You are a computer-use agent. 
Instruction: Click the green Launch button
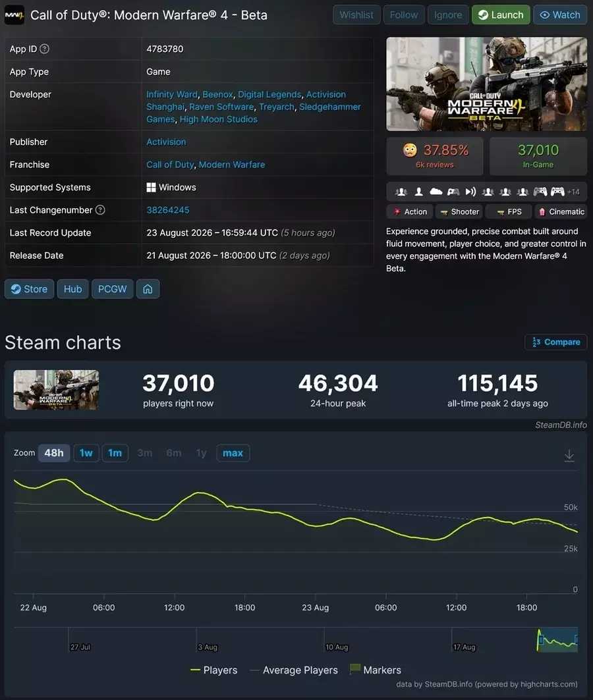pyautogui.click(x=501, y=14)
